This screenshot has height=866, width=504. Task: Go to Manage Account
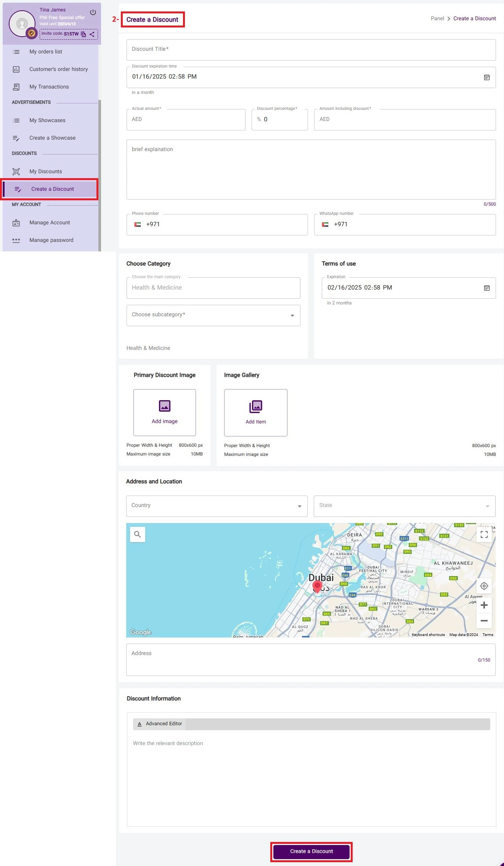[50, 223]
